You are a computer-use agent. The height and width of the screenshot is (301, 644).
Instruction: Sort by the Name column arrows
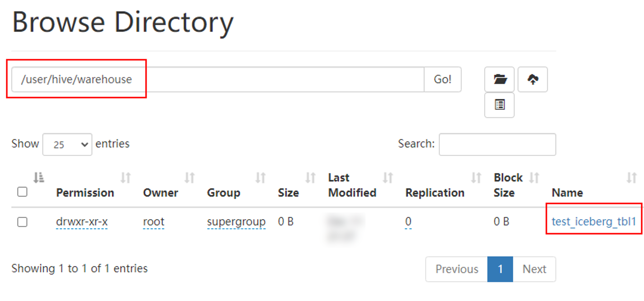coord(632,177)
